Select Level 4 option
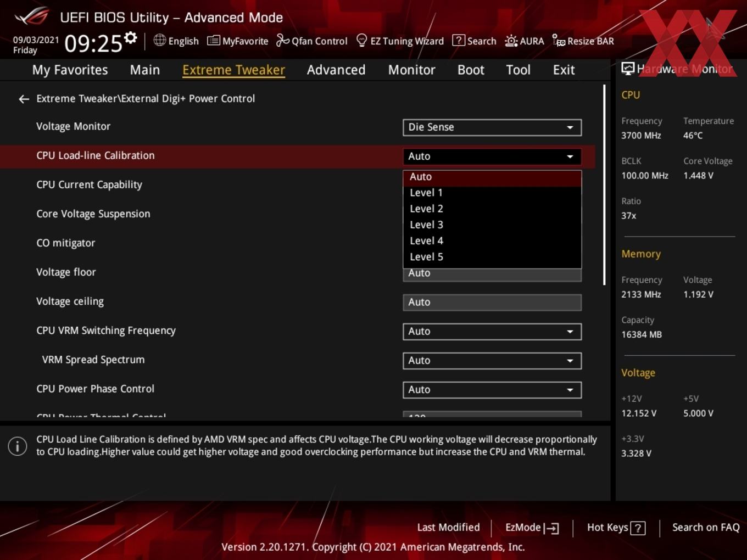Image resolution: width=747 pixels, height=560 pixels. coord(492,240)
